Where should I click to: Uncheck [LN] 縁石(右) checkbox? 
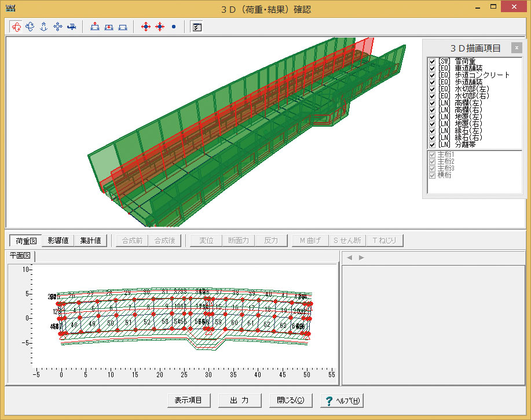pos(432,138)
